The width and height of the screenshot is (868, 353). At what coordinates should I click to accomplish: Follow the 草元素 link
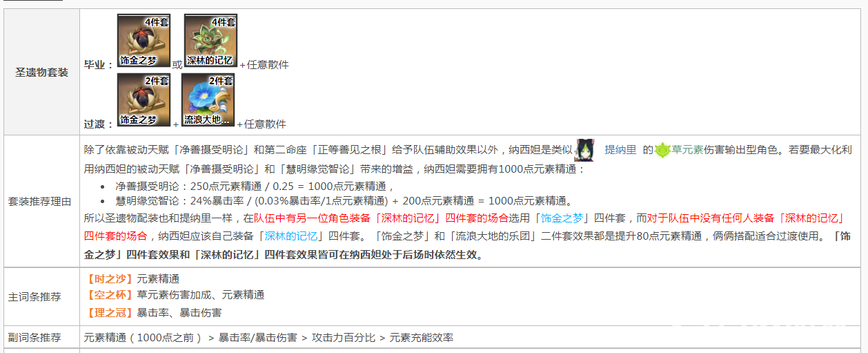[687, 150]
